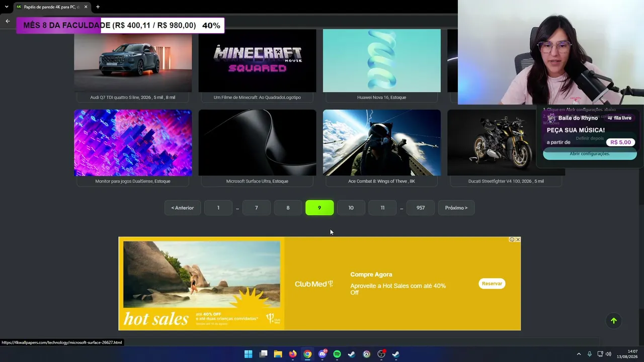Screen dimensions: 644x362
Task: Click the Reservar button in the ad
Action: click(492, 284)
